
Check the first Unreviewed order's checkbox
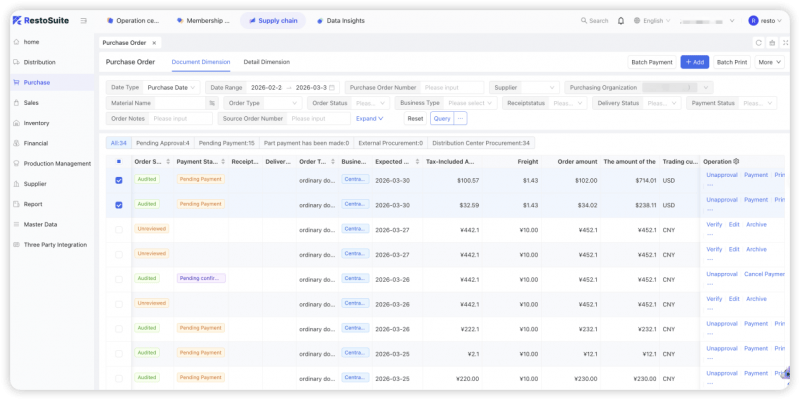[x=119, y=229]
